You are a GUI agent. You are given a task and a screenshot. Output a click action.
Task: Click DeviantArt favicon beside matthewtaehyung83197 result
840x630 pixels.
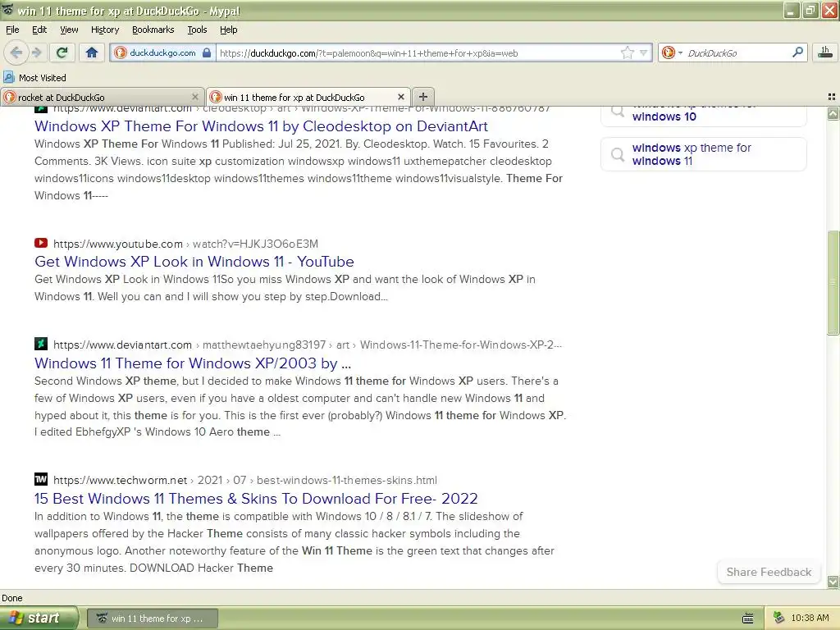(41, 344)
